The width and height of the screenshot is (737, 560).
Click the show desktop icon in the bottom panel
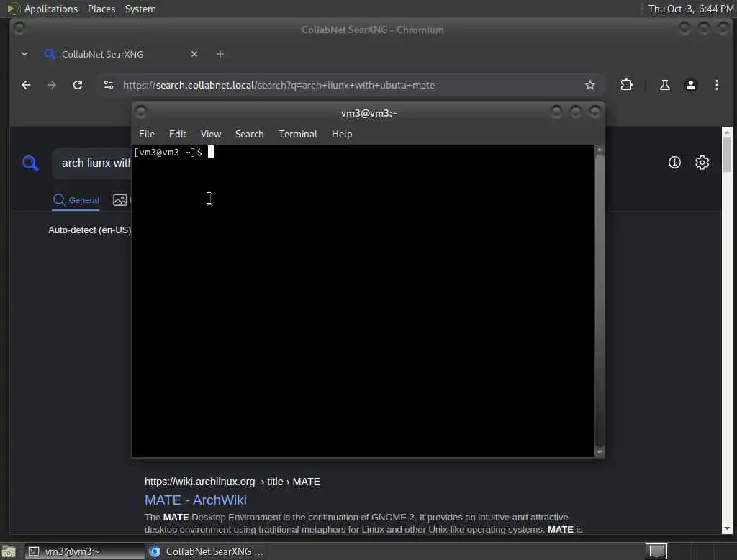pos(9,551)
